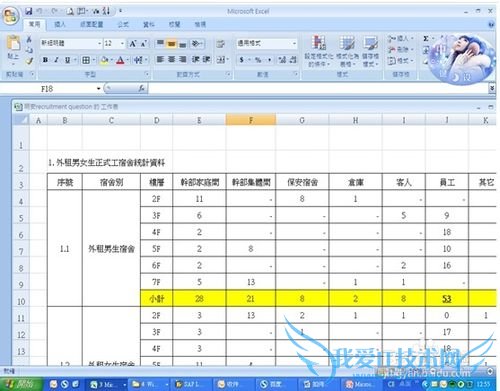Screen dimensions: 500x391
Task: Decrease decimal places
Action: click(293, 60)
